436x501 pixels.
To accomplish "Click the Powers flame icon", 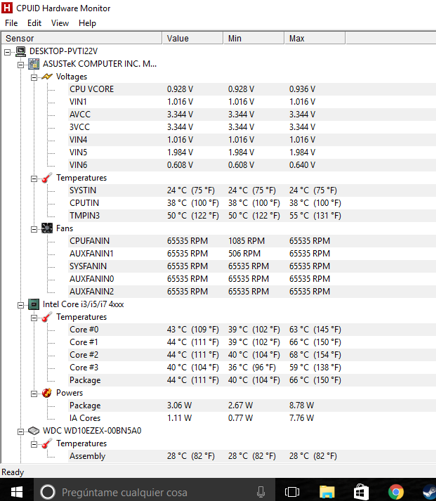I will pos(47,393).
